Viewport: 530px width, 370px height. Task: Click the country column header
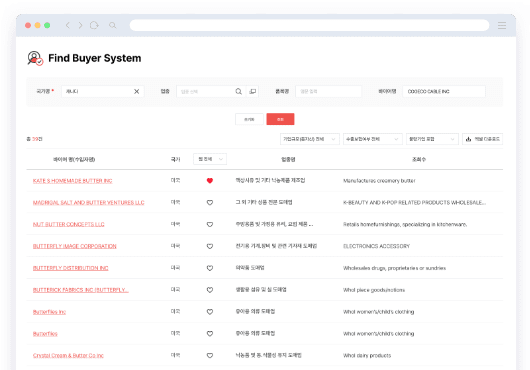coord(175,159)
